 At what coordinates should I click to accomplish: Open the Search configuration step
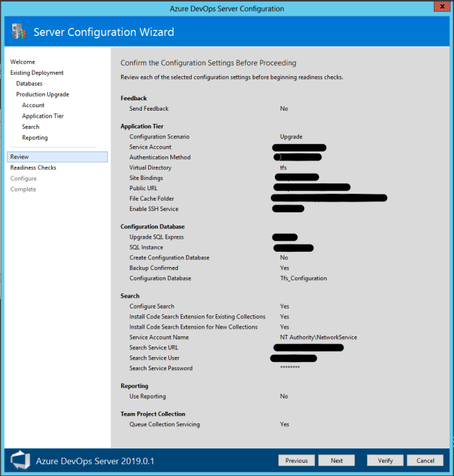coord(30,127)
